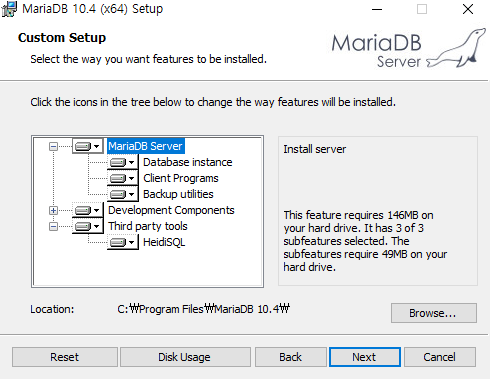
Task: Collapse the MariaDB Server tree node
Action: [53, 146]
